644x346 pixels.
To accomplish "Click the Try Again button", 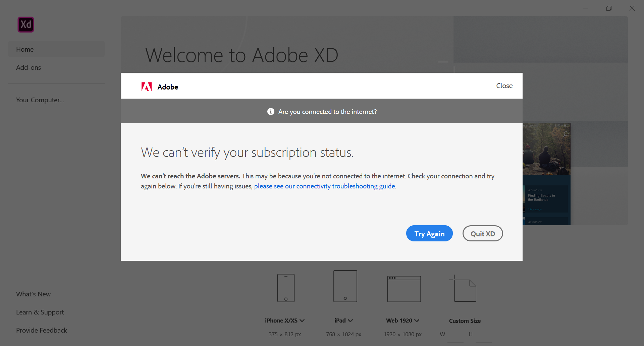I will click(429, 233).
